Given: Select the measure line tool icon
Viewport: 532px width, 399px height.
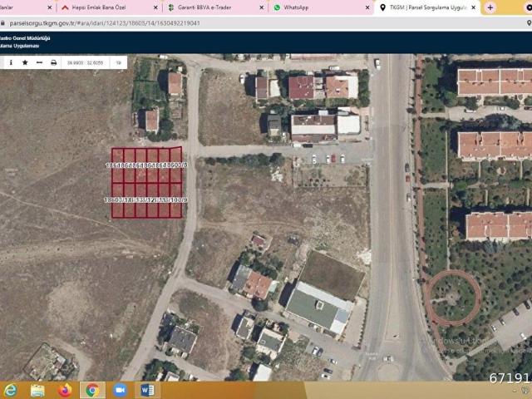Looking at the screenshot, I should click(39, 62).
